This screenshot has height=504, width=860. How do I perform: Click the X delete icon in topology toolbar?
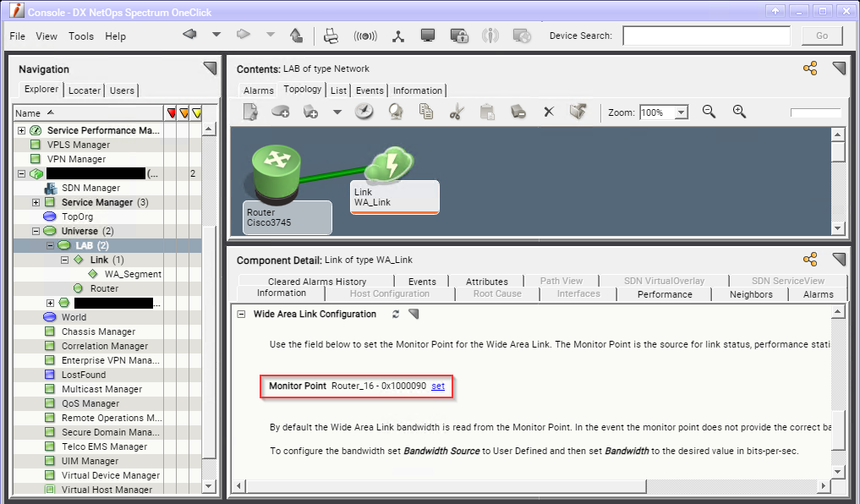549,112
